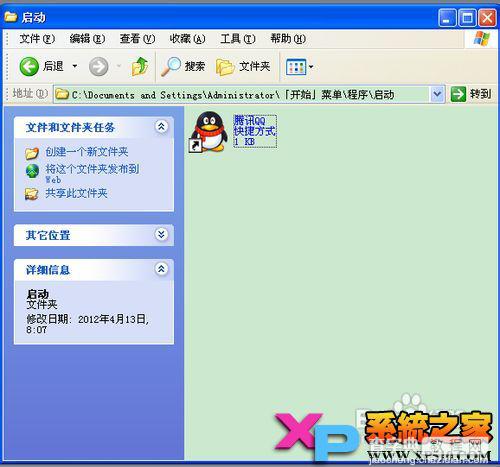Image resolution: width=500 pixels, height=467 pixels.
Task: Click the Windows flag logo
Action: click(482, 39)
